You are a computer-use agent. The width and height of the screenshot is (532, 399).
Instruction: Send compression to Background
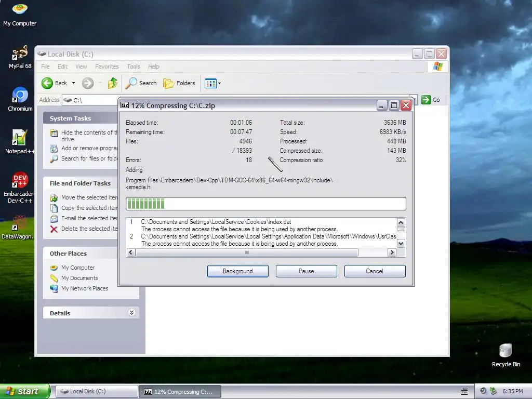[x=238, y=271]
